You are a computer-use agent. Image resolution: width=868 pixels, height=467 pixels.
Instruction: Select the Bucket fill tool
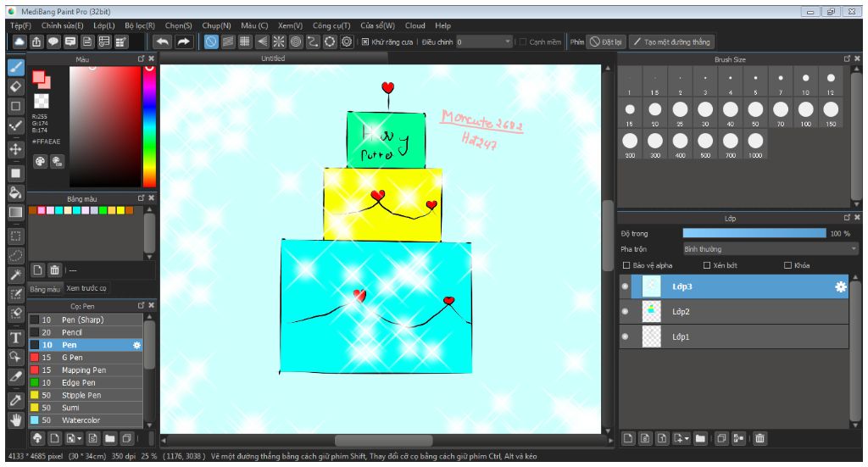point(15,192)
